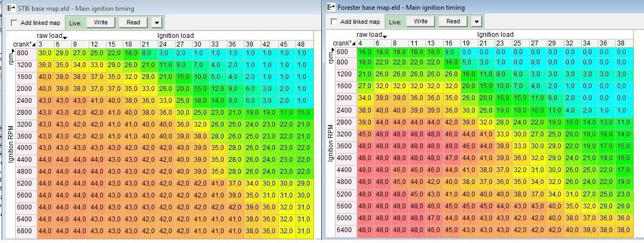644x243 pixels.
Task: Open the dropdown next to Read in STI6 window
Action: tap(156, 23)
